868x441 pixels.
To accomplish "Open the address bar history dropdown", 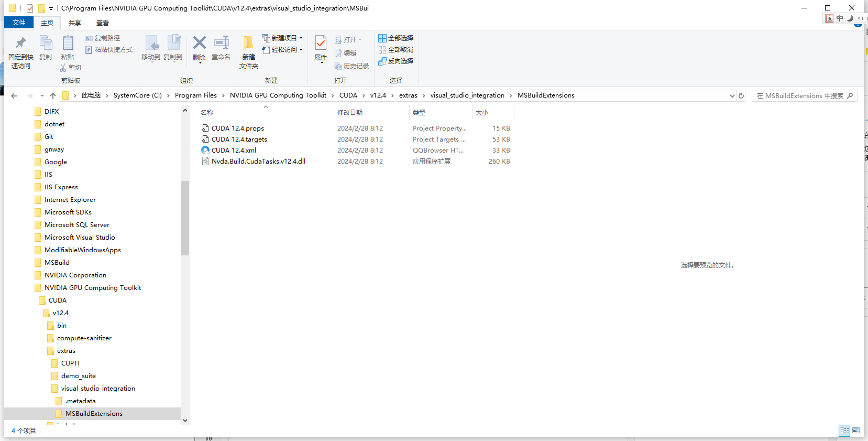I will 732,95.
